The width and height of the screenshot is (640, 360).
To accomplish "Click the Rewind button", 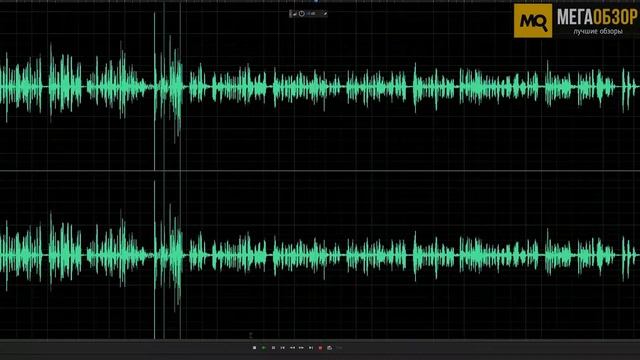I will 292,348.
